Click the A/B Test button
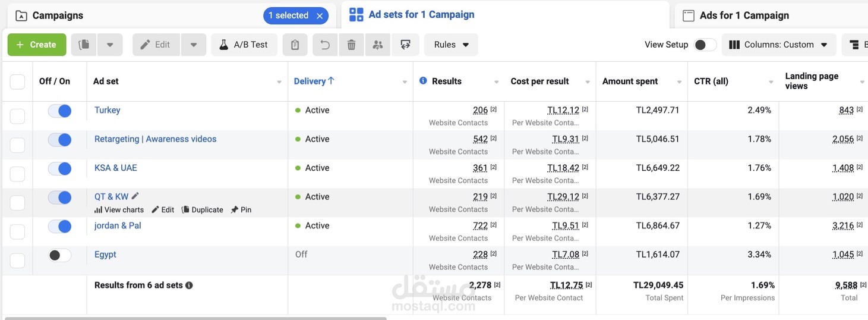This screenshot has height=320, width=868. 244,45
